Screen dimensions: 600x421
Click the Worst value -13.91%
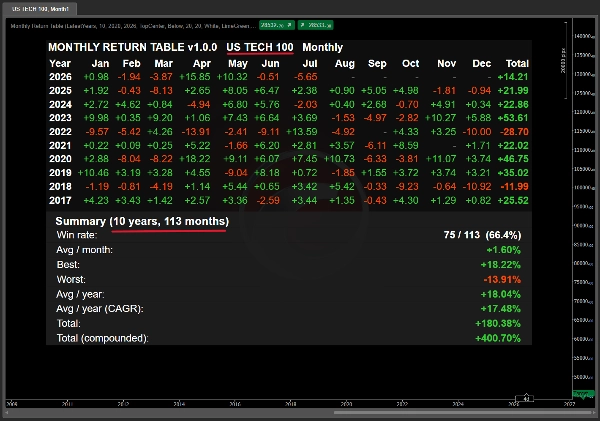tap(502, 280)
